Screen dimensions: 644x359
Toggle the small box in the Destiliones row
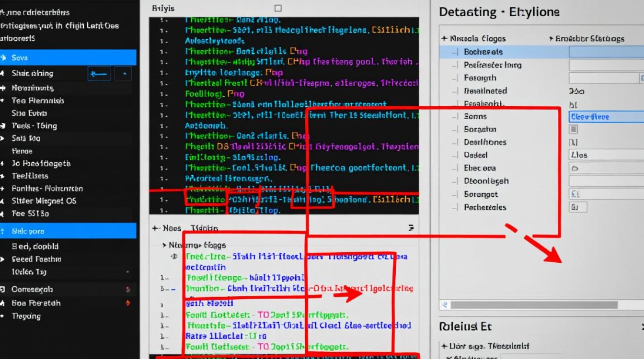[x=573, y=142]
